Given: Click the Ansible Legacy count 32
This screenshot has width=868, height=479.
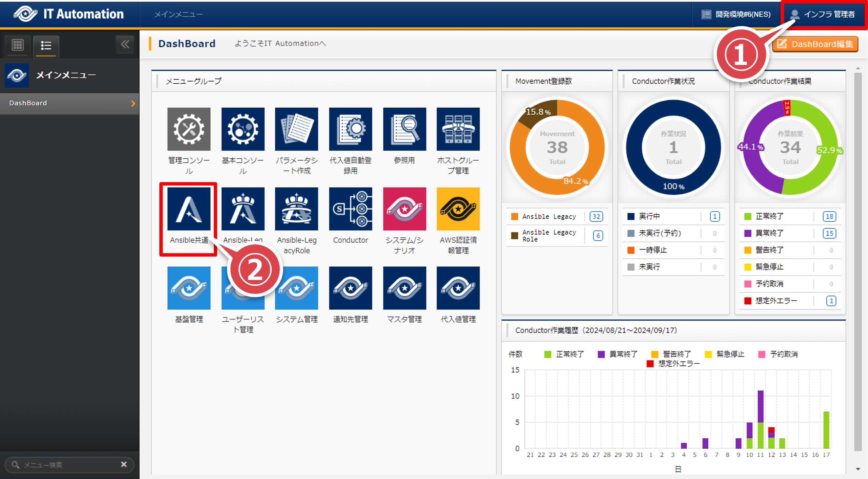Looking at the screenshot, I should click(x=596, y=217).
